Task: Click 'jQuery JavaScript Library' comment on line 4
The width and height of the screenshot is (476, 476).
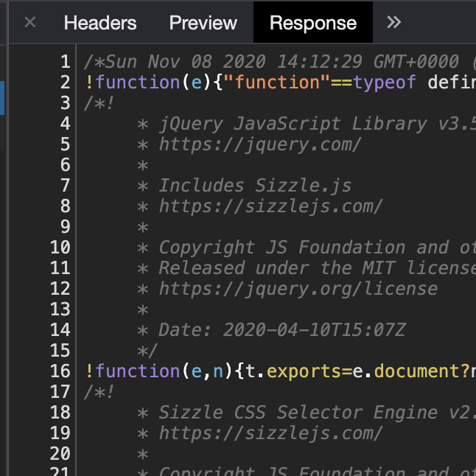Action: (x=293, y=124)
